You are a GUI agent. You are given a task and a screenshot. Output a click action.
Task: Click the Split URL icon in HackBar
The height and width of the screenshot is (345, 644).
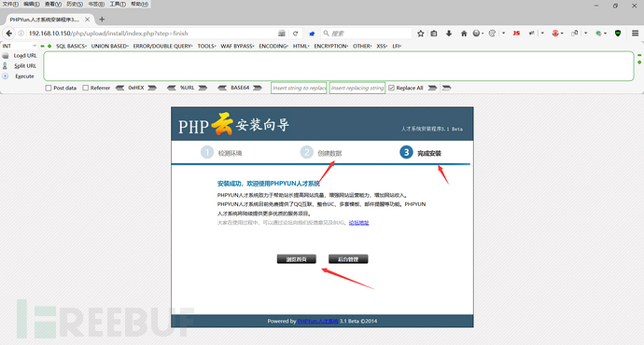(x=6, y=65)
